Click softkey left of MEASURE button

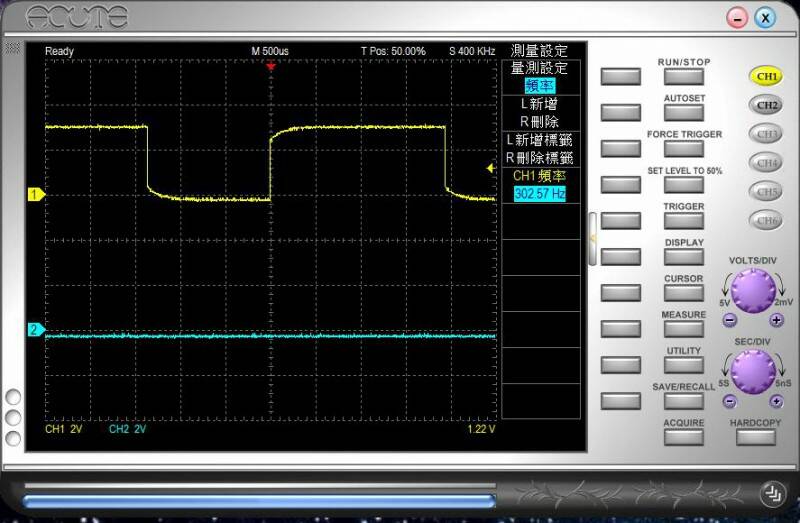(x=620, y=329)
